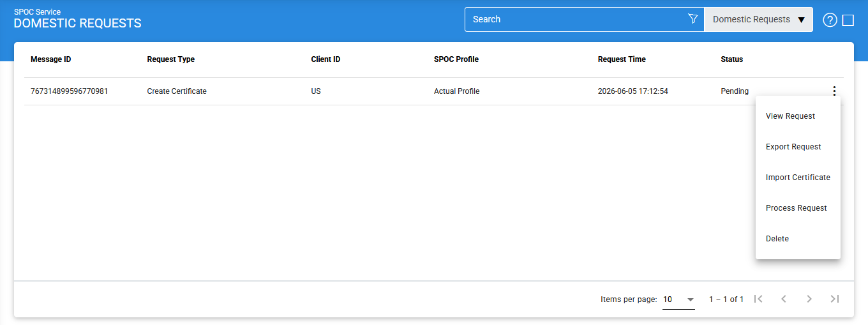The width and height of the screenshot is (868, 325).
Task: Click the Pending status cell
Action: 735,91
